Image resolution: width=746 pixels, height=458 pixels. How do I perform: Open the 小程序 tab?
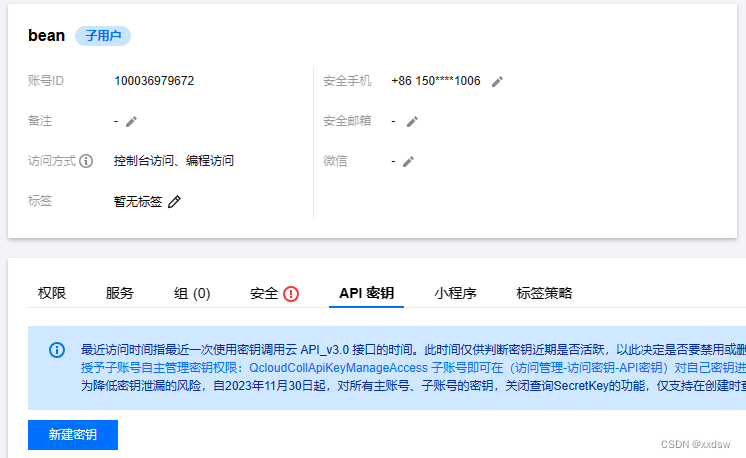(455, 293)
